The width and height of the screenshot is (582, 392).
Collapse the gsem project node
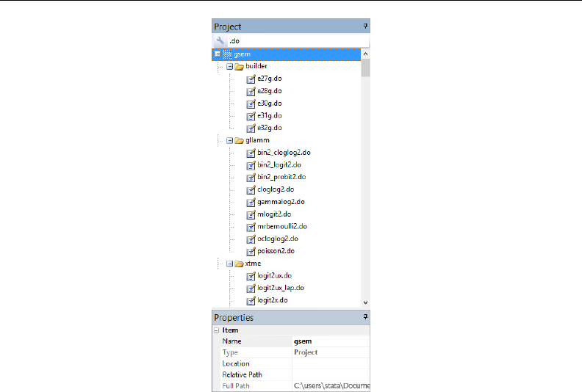tap(218, 54)
